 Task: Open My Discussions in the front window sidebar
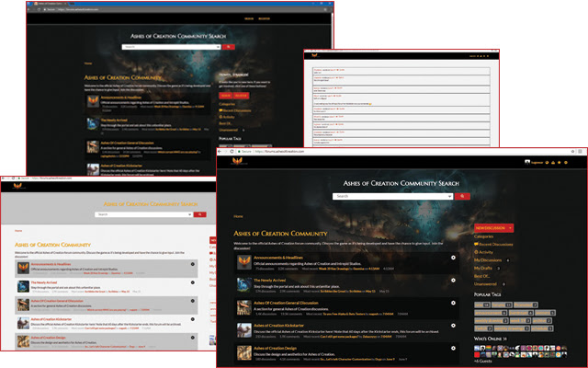click(x=488, y=260)
